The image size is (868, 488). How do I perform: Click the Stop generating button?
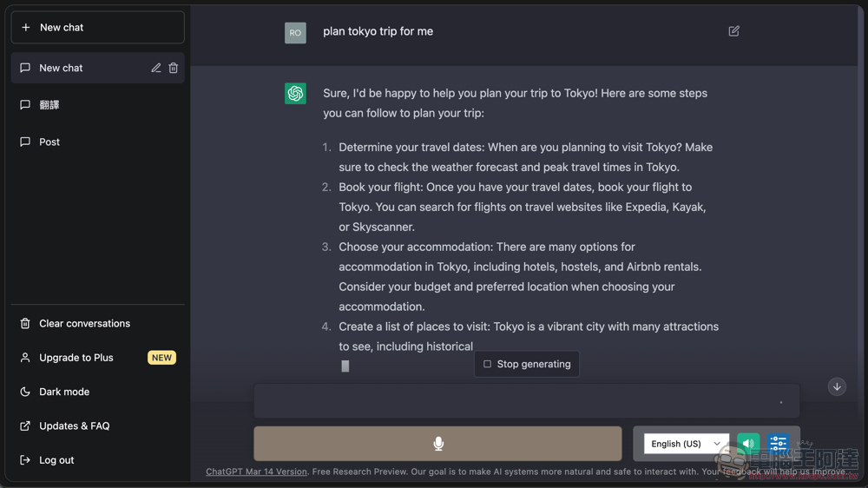pos(527,364)
